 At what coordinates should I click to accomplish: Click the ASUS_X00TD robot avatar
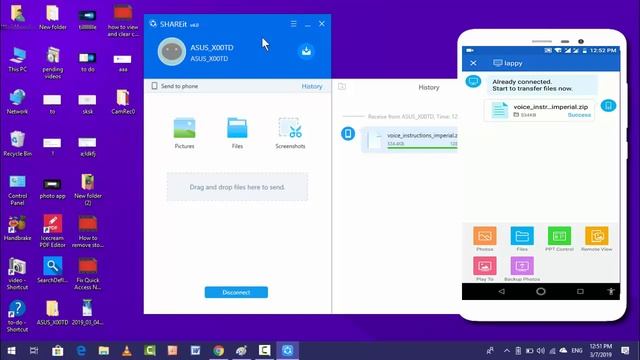pos(172,51)
